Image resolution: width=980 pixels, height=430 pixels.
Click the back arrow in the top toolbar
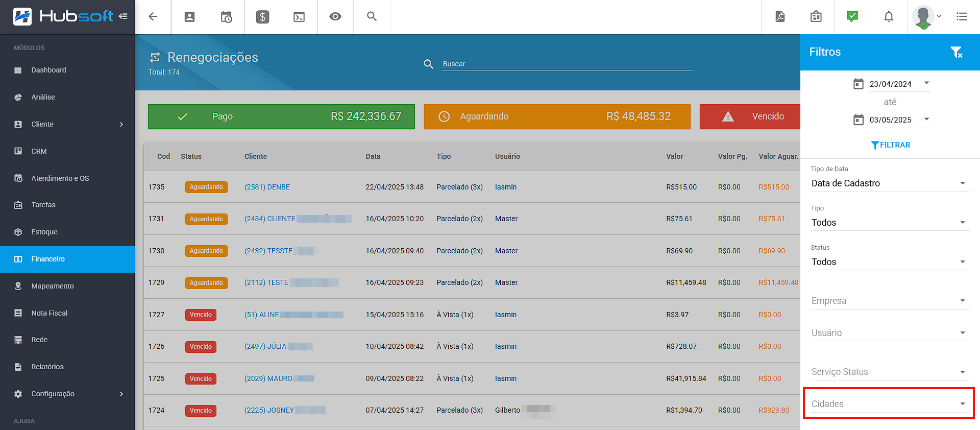[153, 17]
